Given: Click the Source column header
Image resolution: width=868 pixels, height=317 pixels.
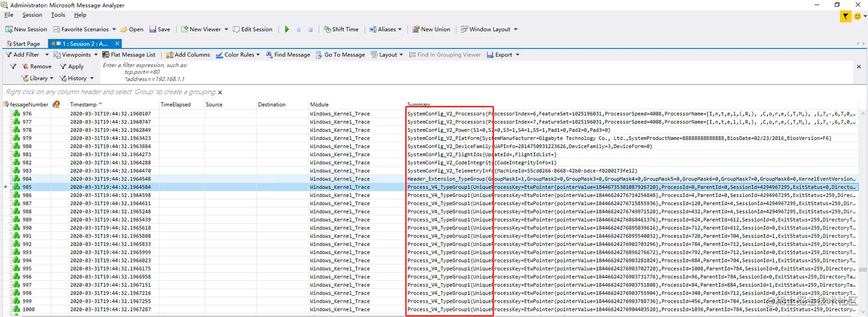Looking at the screenshot, I should (x=230, y=105).
